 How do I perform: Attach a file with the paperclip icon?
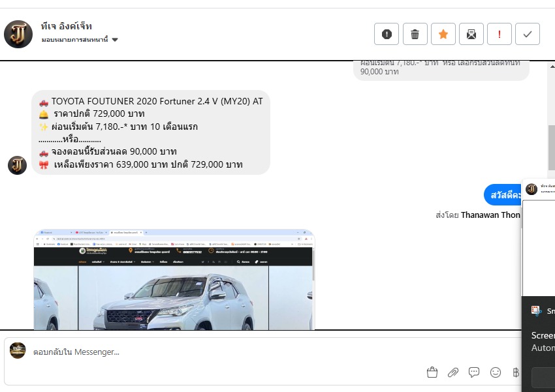click(x=452, y=372)
